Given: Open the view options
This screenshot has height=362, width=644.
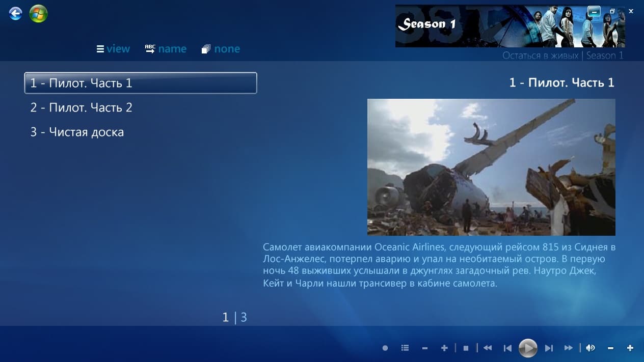Looking at the screenshot, I should click(x=113, y=49).
